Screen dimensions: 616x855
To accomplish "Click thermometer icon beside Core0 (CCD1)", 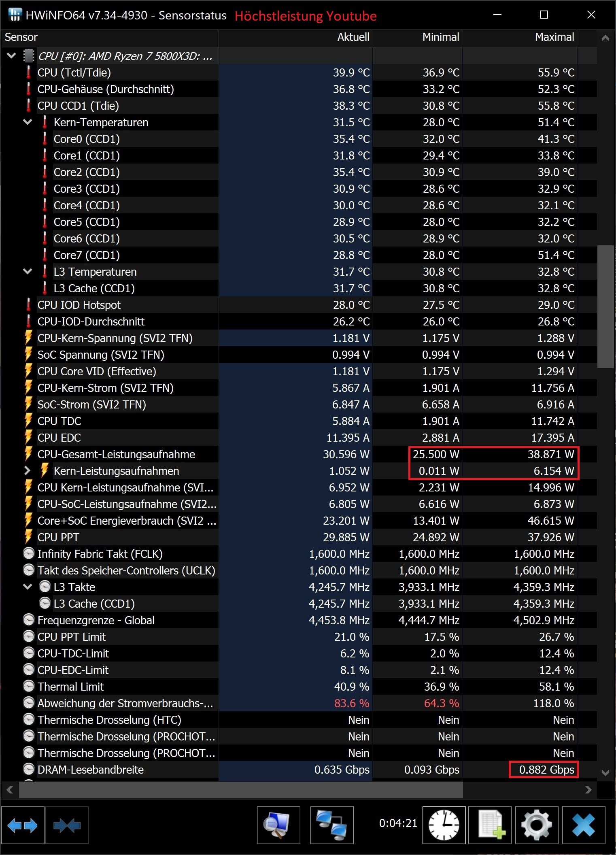I will 45,139.
